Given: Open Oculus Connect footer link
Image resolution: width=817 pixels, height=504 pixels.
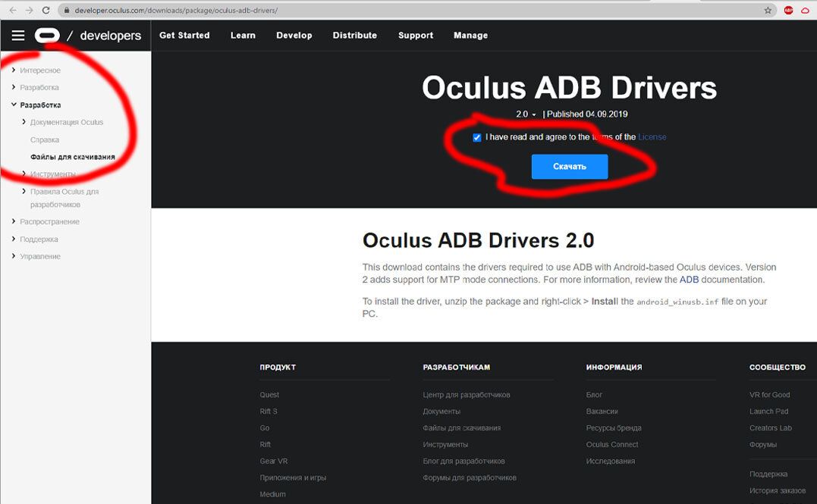Looking at the screenshot, I should coord(612,445).
